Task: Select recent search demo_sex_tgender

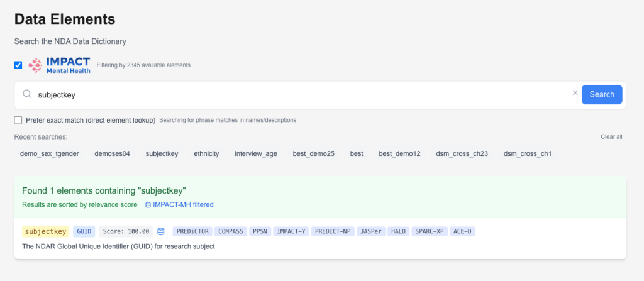Action: coord(49,153)
